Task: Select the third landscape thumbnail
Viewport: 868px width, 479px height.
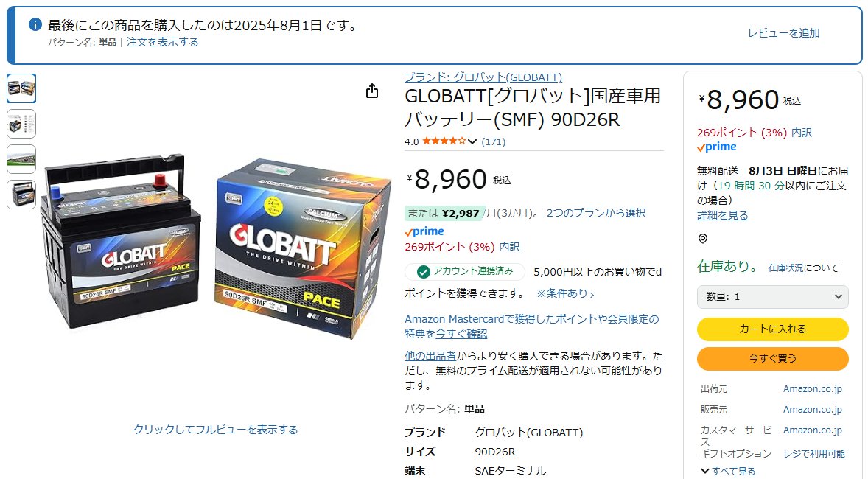Action: pyautogui.click(x=21, y=159)
